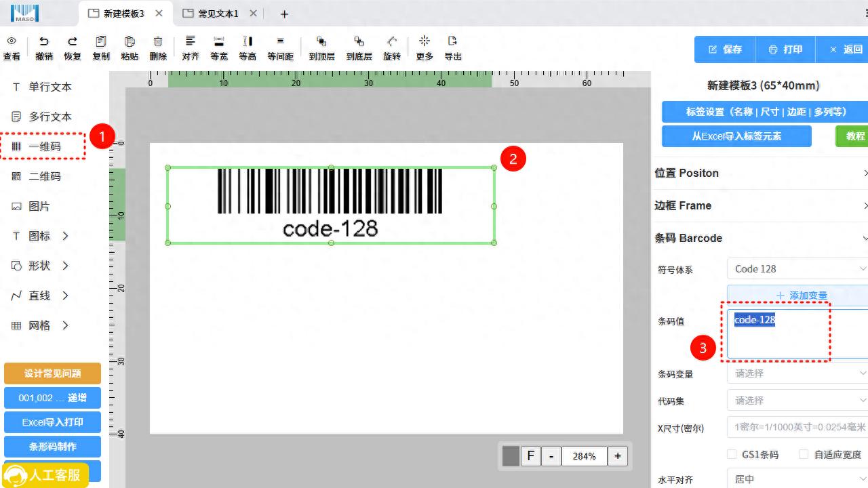Switch to the 常见文本1 tab

(217, 14)
